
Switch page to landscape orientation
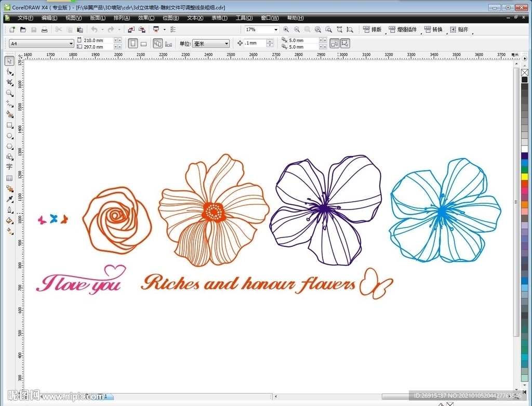pyautogui.click(x=144, y=44)
